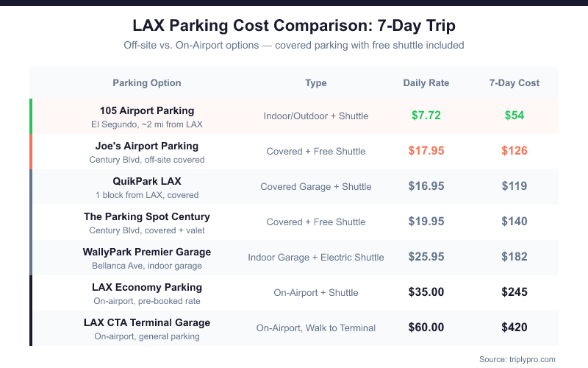Select Joe's Airport Parking row title

pyautogui.click(x=147, y=146)
